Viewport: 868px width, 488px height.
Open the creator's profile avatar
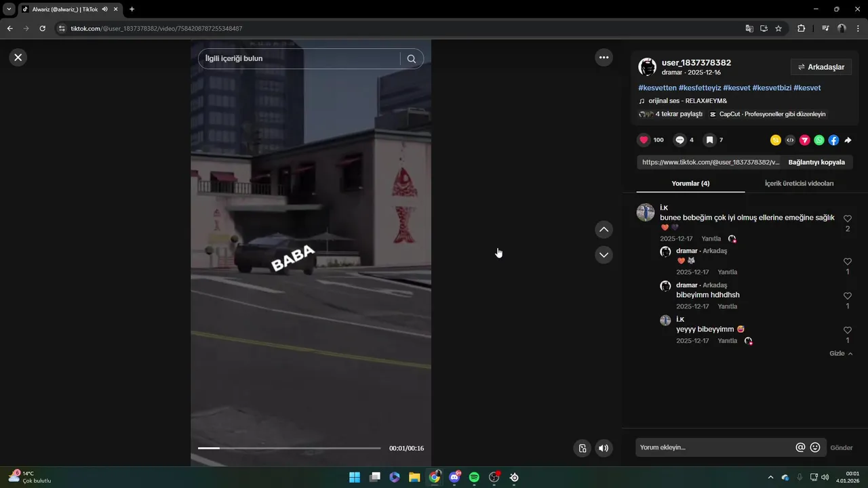647,66
